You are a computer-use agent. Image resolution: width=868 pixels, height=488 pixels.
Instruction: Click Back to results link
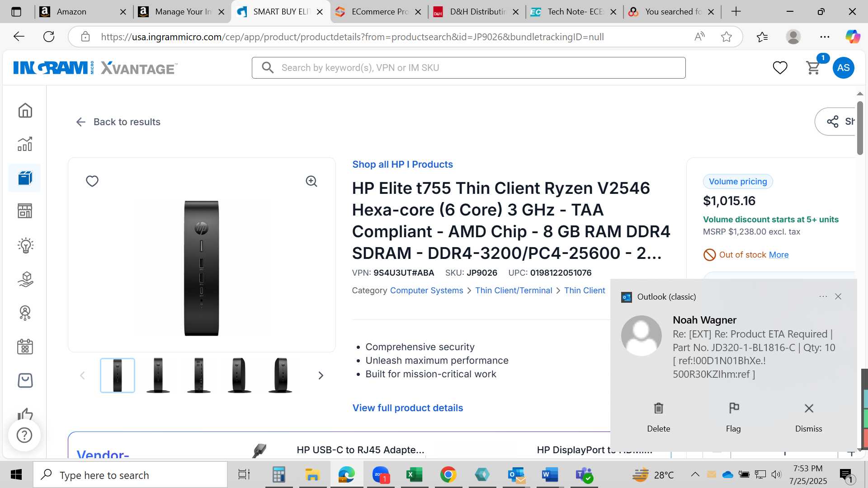pyautogui.click(x=118, y=122)
